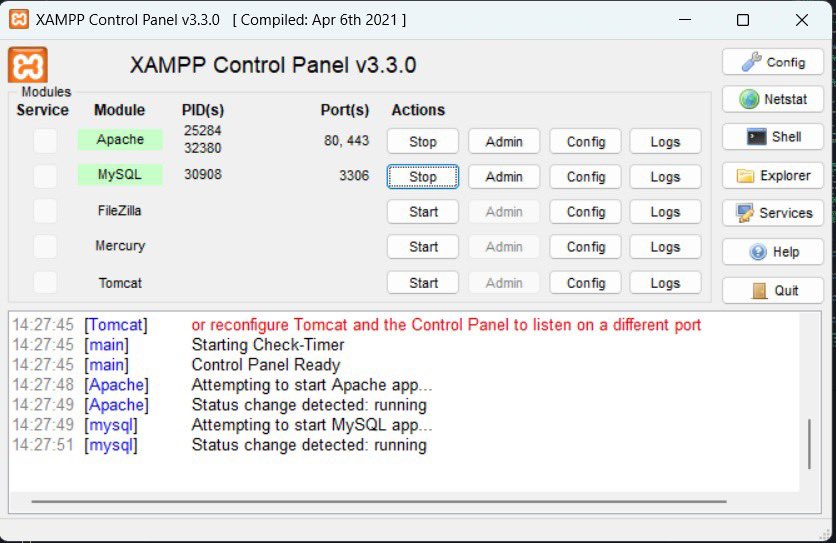Click the Apache module label
The image size is (836, 543).
tap(120, 139)
